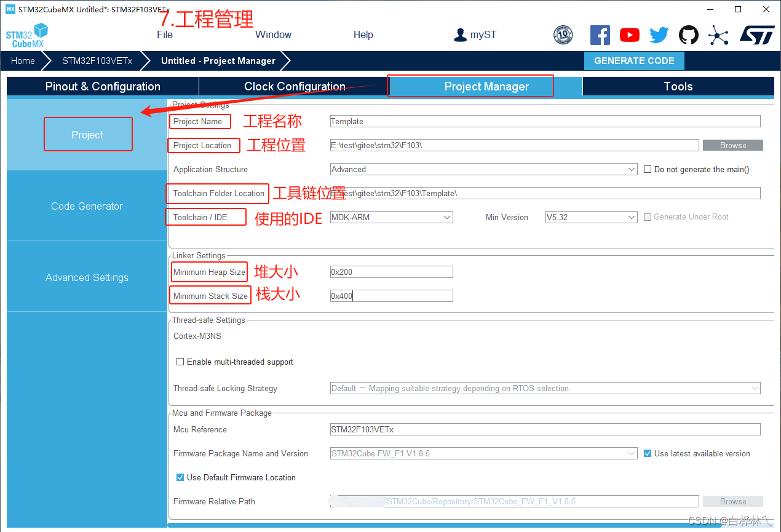This screenshot has width=781, height=532.
Task: Click Mcu and Firmware Package group title
Action: pyautogui.click(x=222, y=413)
